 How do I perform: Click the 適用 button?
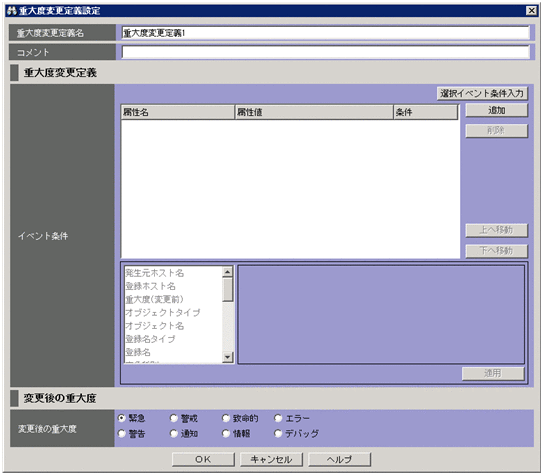point(493,373)
